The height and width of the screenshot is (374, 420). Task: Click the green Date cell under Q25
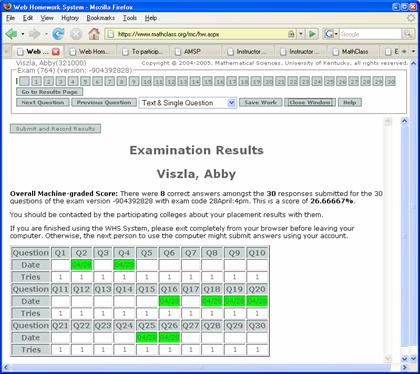(x=146, y=338)
